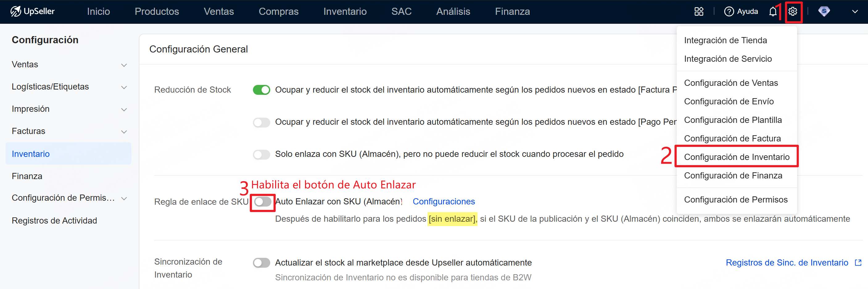Click the Configuración sidebar title
Screen dimensions: 868x289
(x=45, y=40)
